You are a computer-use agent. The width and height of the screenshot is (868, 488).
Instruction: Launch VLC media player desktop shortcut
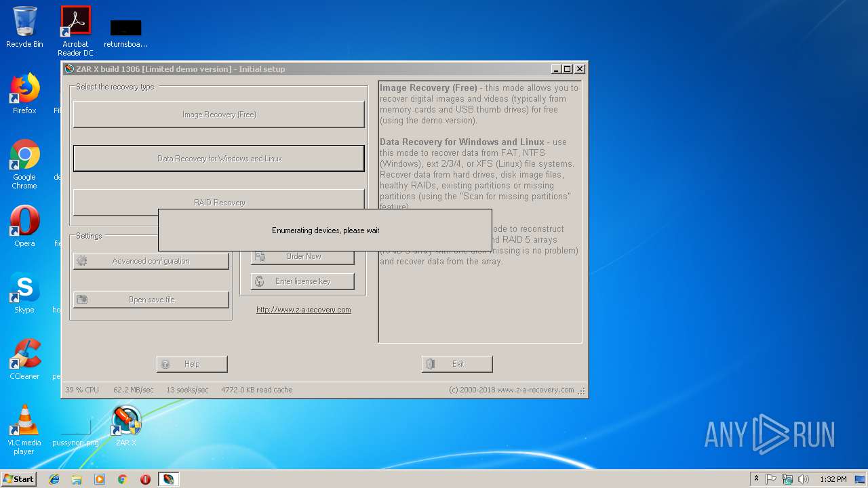pyautogui.click(x=24, y=430)
